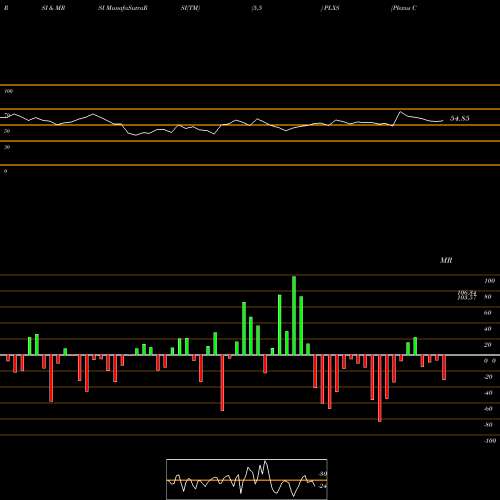Screen dimensions: 500x500
Task: Click the 'Plexus C' company name text
Action: click(404, 8)
